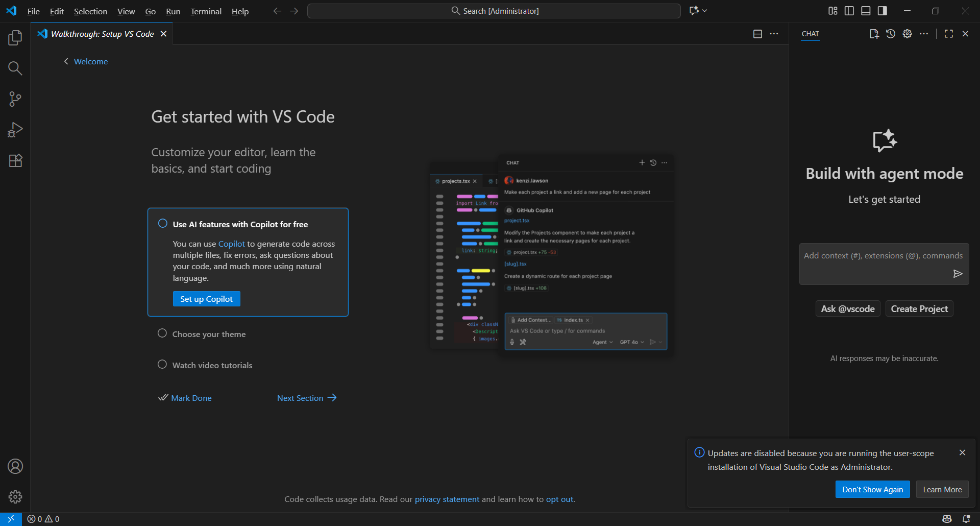The width and height of the screenshot is (980, 526).
Task: Click the Ask @vscode button
Action: (x=848, y=308)
